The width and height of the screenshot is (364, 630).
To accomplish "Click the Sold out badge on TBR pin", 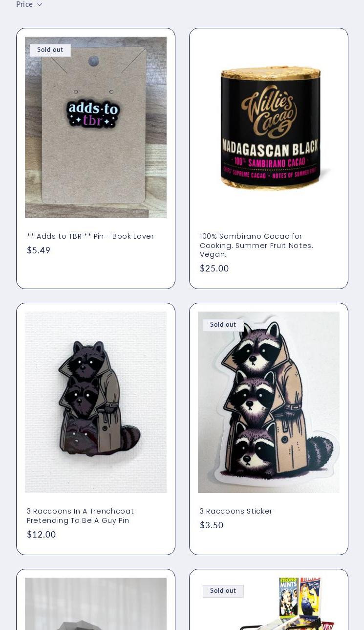I will point(50,50).
